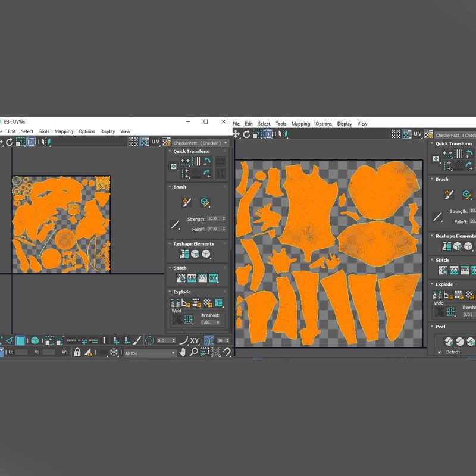Viewport: 476px width, 476px height.
Task: Open the Mapping menu in left window
Action: pyautogui.click(x=64, y=131)
